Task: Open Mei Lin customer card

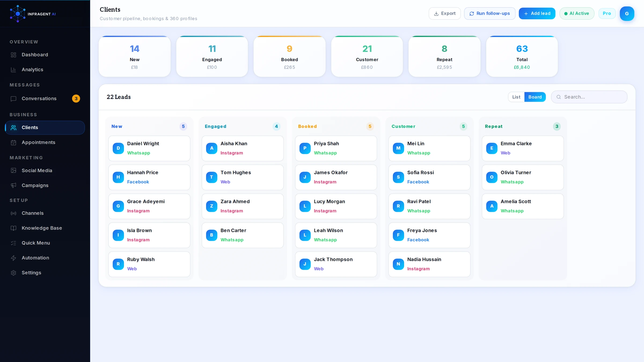Action: [429, 148]
